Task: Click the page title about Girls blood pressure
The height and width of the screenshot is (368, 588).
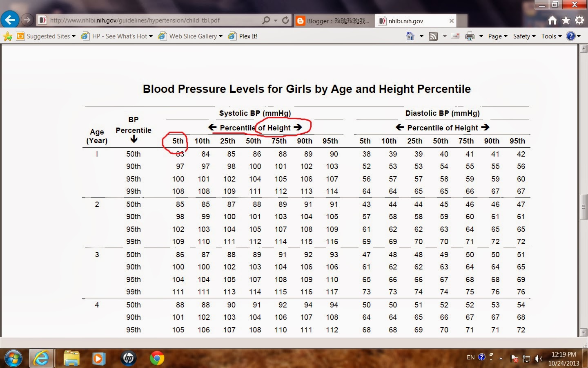Action: coord(307,89)
